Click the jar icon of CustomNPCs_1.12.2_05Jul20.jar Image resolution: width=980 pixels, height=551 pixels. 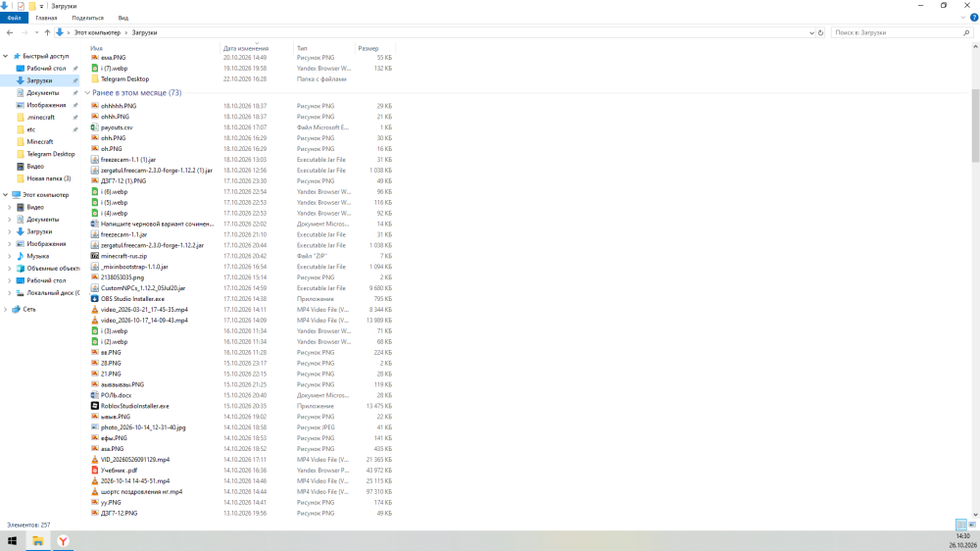point(95,288)
